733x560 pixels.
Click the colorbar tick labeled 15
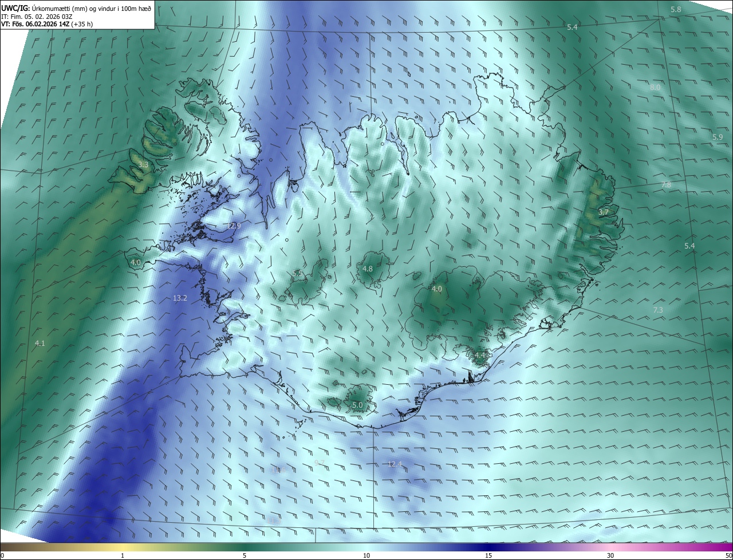(488, 555)
